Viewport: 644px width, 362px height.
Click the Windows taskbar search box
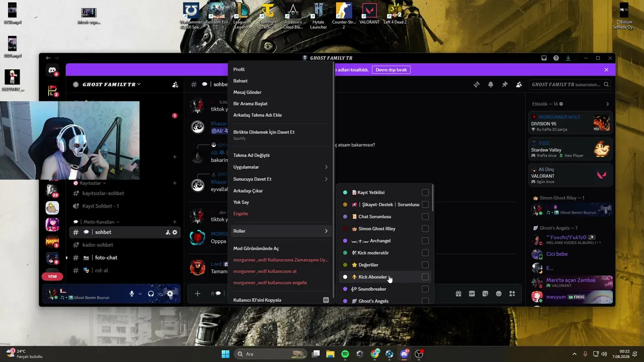[271, 354]
